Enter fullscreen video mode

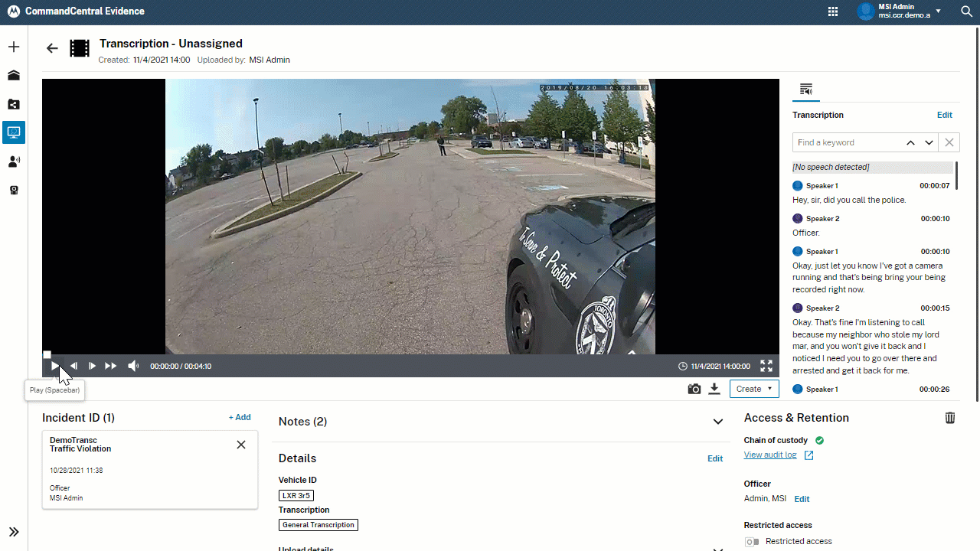(x=766, y=366)
